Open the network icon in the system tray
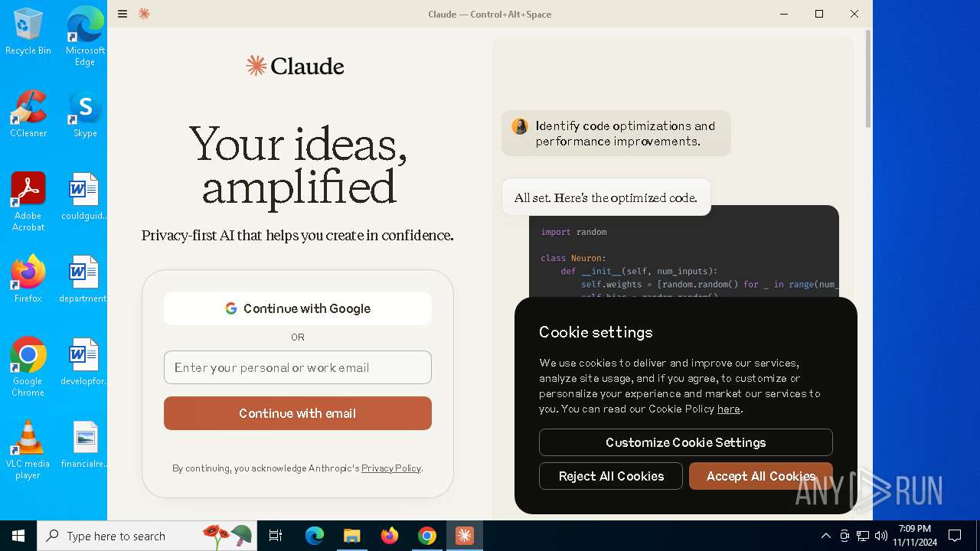Viewport: 980px width, 551px height. pos(863,536)
